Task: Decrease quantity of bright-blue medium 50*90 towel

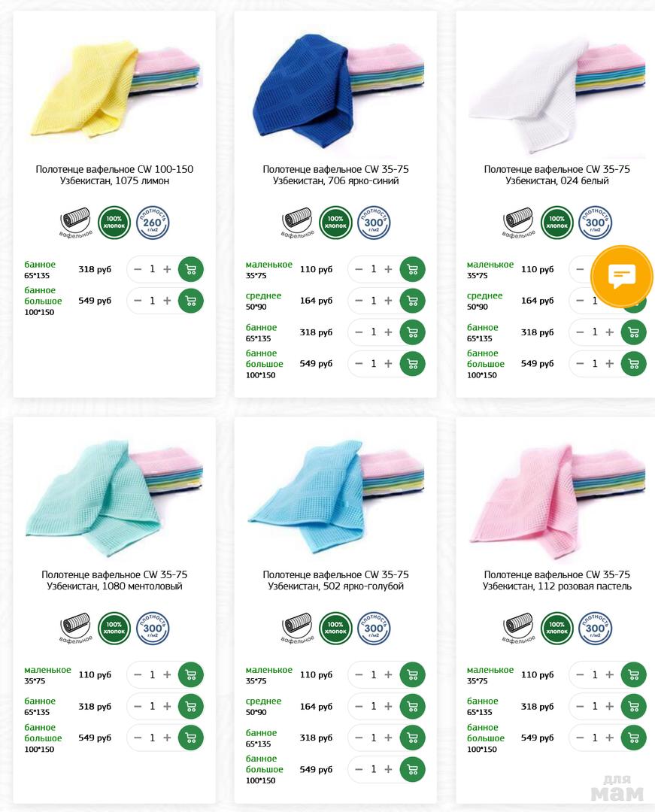Action: point(359,301)
